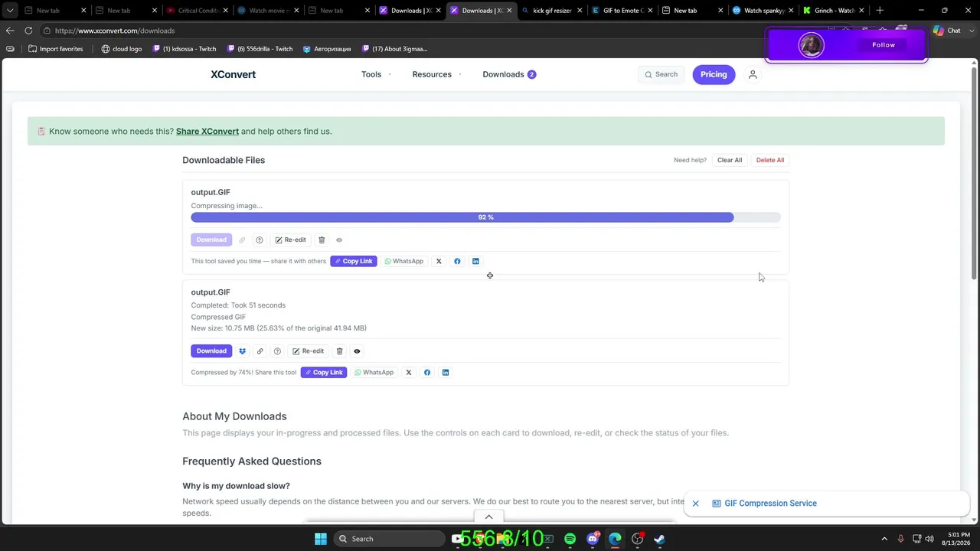Open Steam from the taskbar
Screen dimensions: 980x551
tap(659, 539)
